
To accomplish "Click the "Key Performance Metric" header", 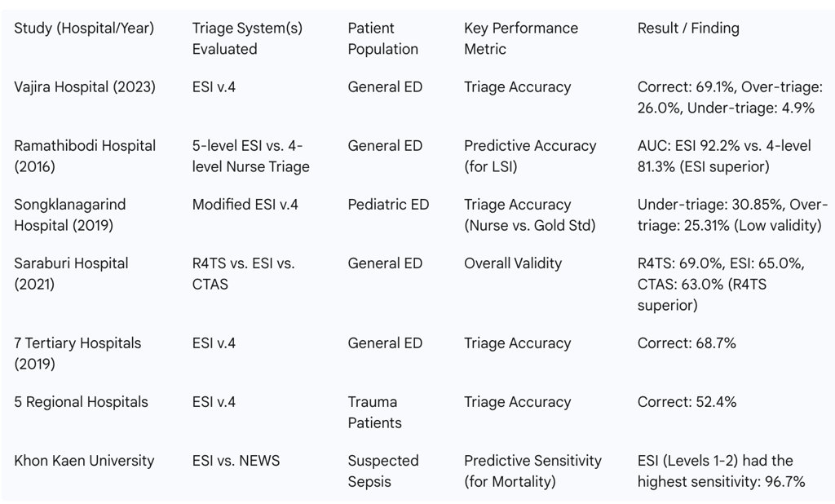I will tap(521, 38).
